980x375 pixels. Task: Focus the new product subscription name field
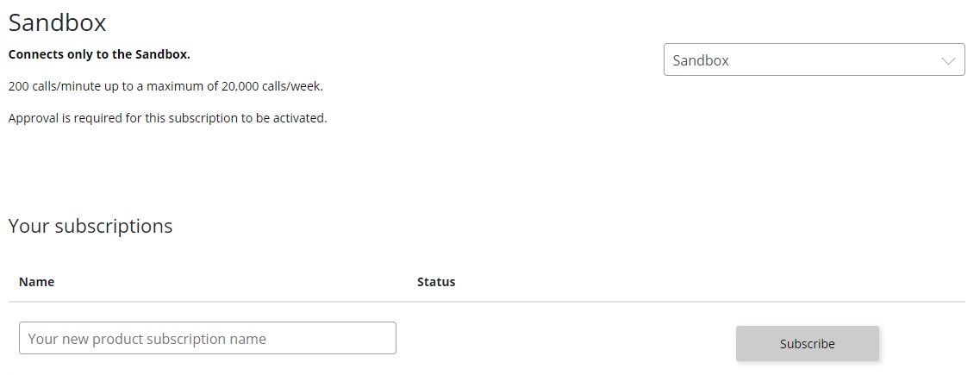click(x=207, y=338)
